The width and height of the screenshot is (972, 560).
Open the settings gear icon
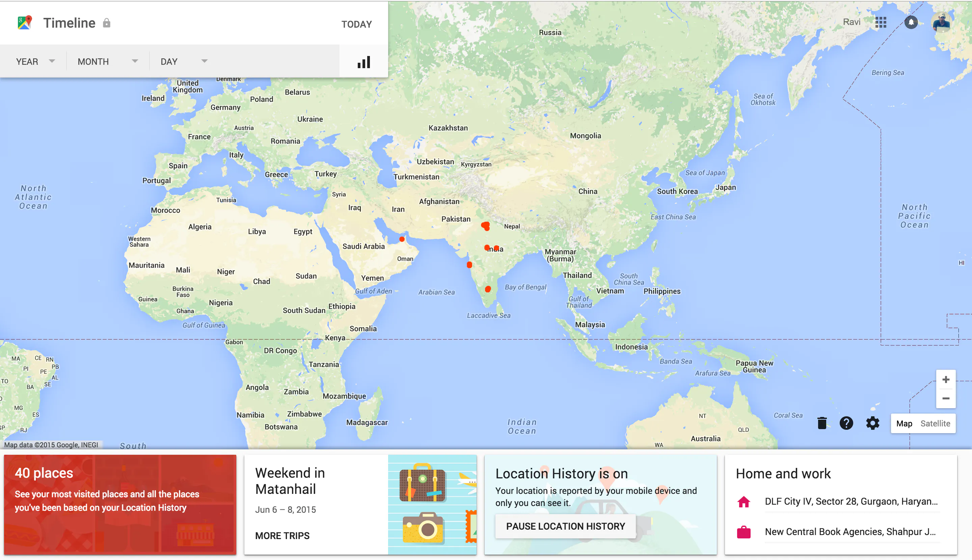pyautogui.click(x=873, y=423)
